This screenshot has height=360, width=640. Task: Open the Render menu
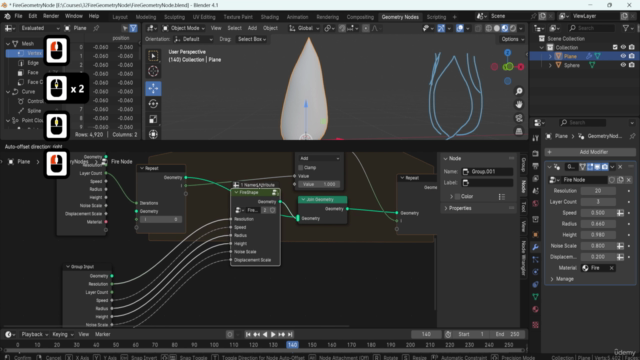51,16
